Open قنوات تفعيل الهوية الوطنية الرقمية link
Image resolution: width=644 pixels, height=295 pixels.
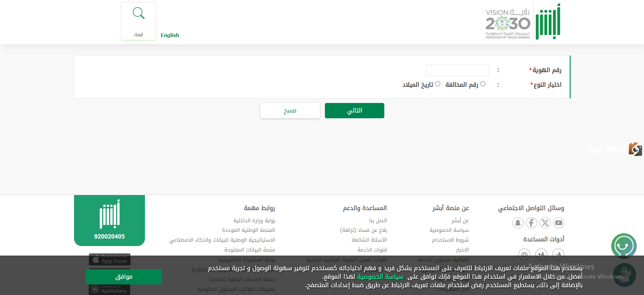click(346, 260)
